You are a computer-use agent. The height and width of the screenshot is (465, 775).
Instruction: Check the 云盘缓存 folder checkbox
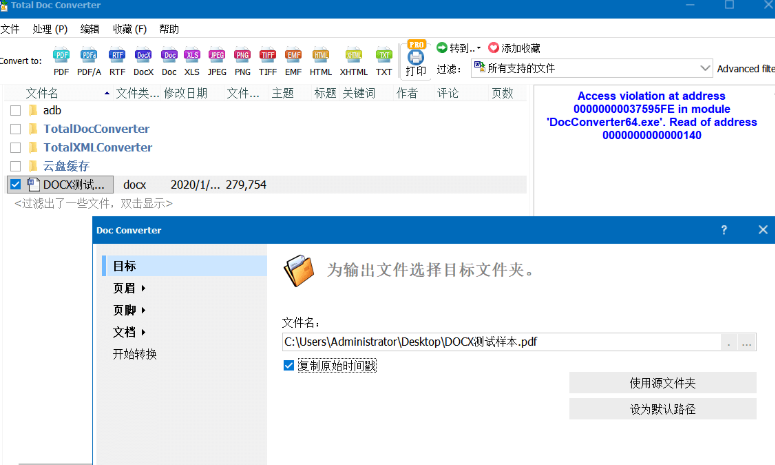pyautogui.click(x=15, y=166)
